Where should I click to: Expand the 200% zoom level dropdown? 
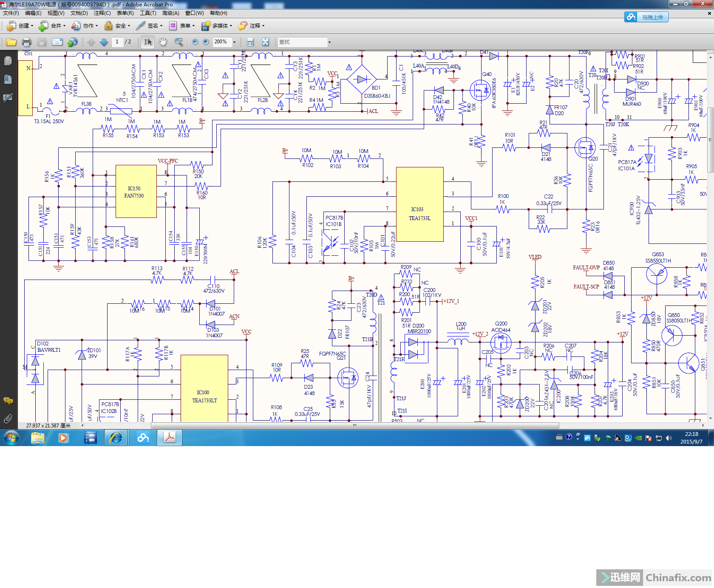click(x=234, y=42)
